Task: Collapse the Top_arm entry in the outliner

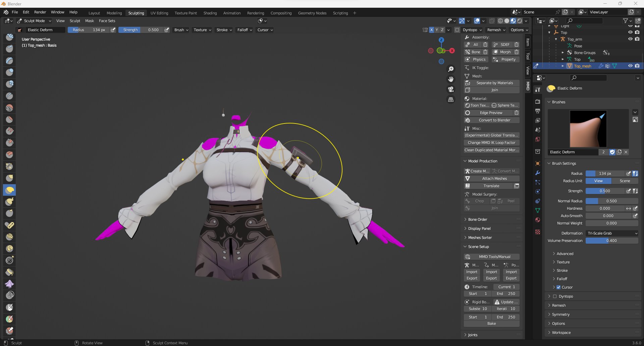Action: pos(556,39)
